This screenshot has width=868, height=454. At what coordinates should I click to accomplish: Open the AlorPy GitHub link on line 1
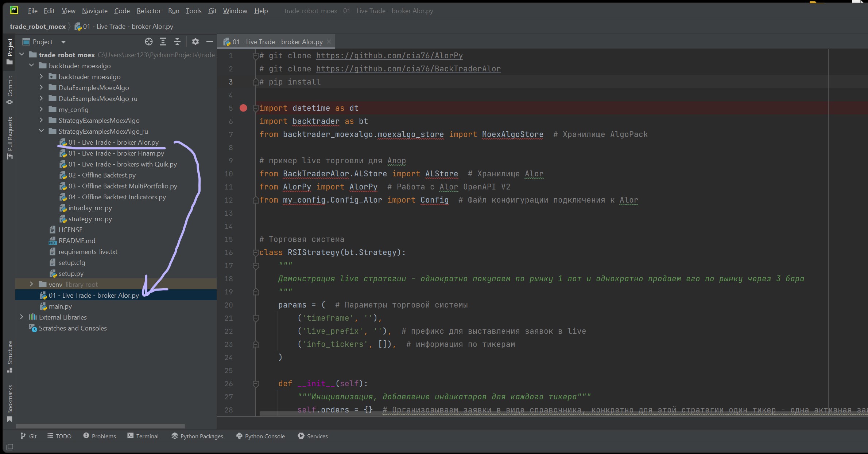389,56
